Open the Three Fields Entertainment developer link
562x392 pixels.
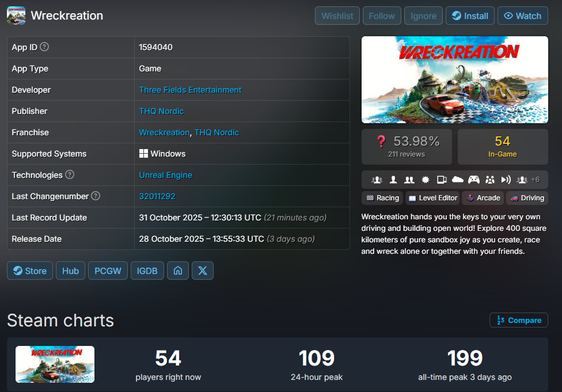[190, 90]
